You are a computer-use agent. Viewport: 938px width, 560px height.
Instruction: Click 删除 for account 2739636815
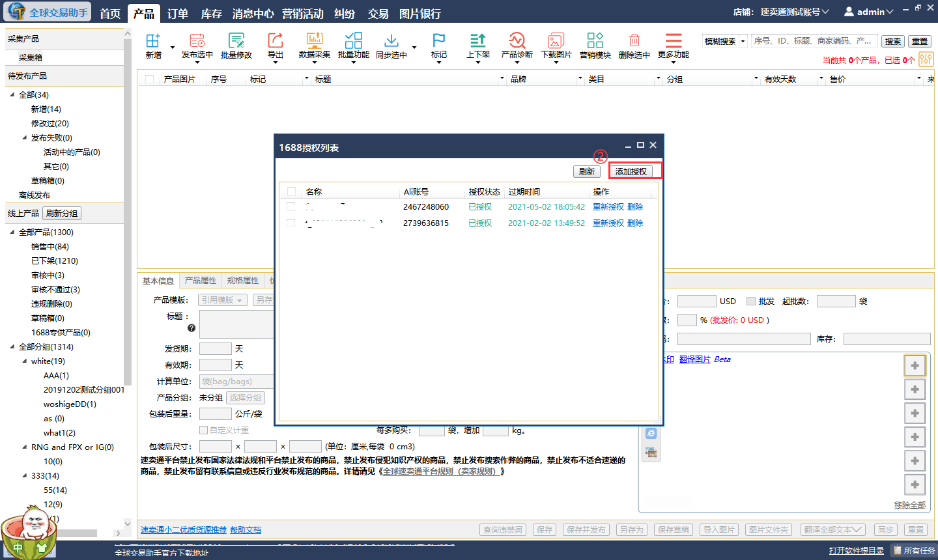[635, 223]
